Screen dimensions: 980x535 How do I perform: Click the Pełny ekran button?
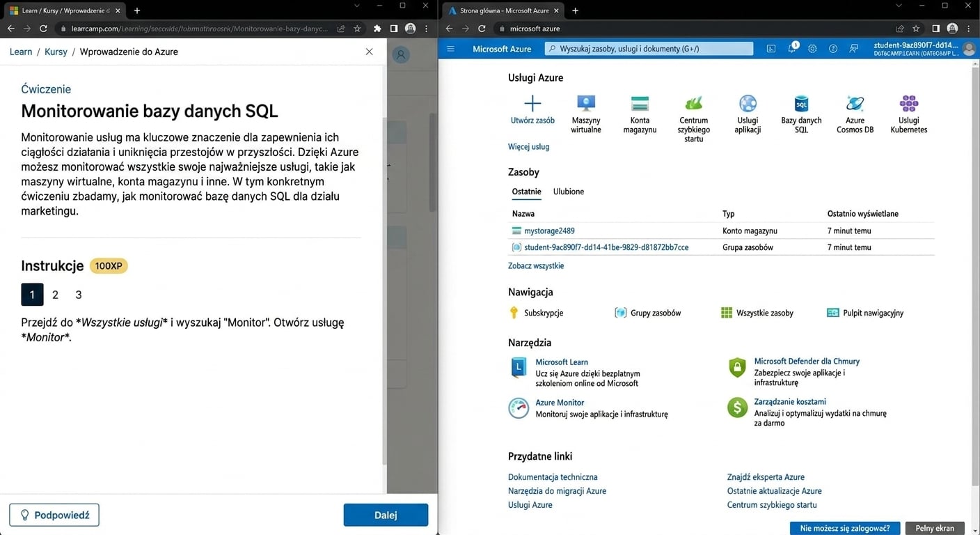(x=934, y=528)
